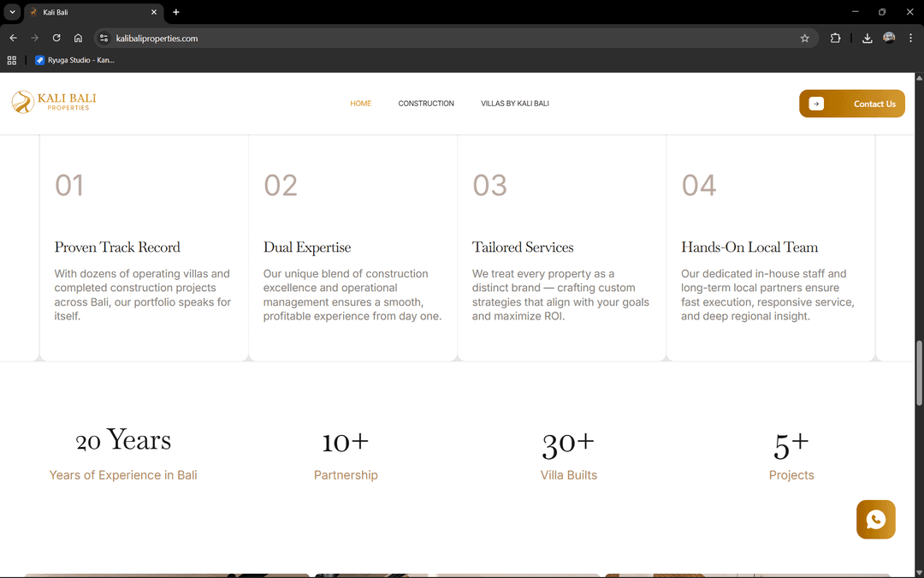View site information icon in address bar
Image resolution: width=924 pixels, height=578 pixels.
point(104,38)
